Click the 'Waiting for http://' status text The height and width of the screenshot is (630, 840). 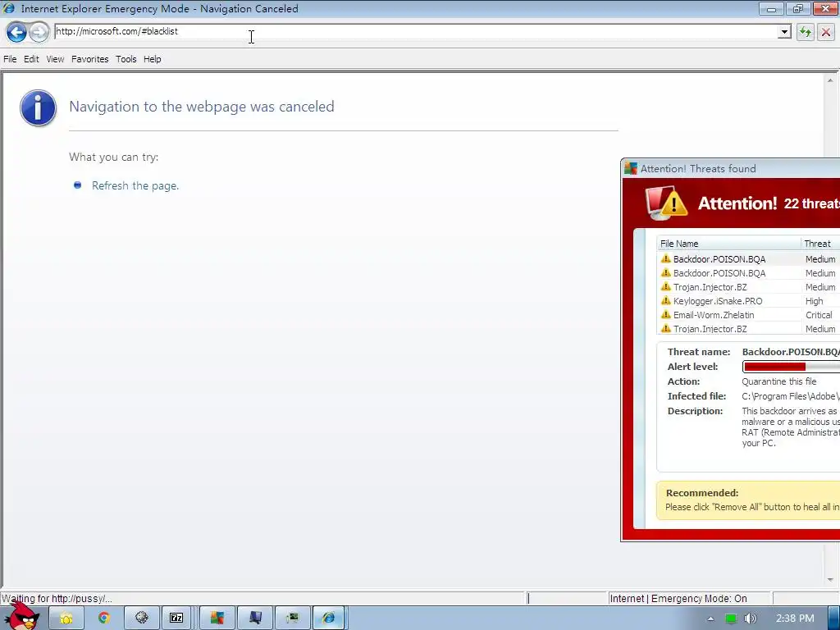57,598
